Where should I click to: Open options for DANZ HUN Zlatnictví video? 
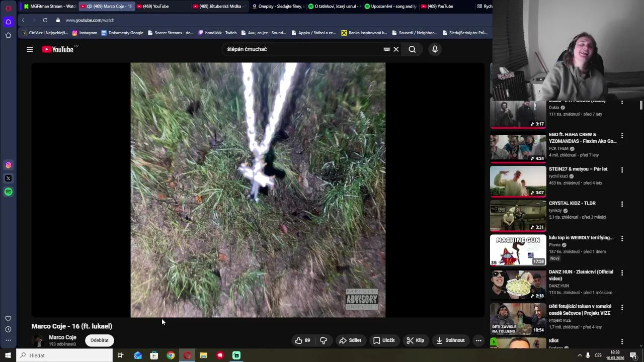pos(622,273)
